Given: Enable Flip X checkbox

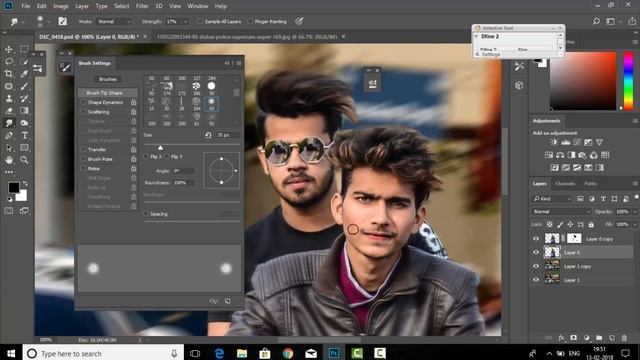Looking at the screenshot, I should coord(146,156).
